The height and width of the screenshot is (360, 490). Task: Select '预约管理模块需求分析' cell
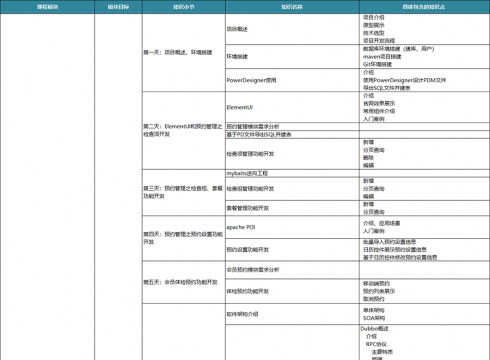(x=292, y=126)
